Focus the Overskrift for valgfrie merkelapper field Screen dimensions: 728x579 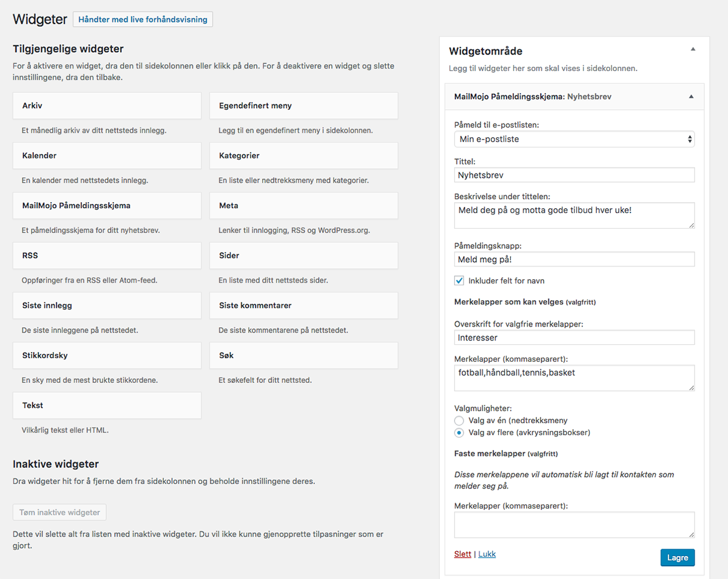[x=575, y=337]
